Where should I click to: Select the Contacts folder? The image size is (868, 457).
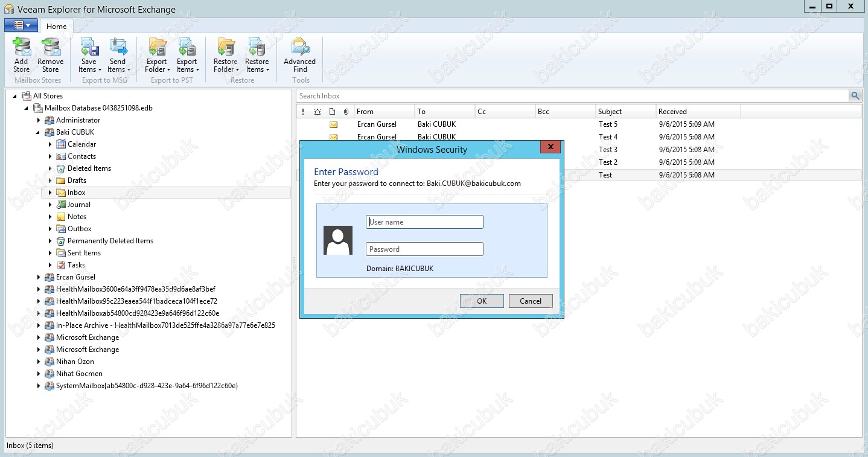pos(81,156)
